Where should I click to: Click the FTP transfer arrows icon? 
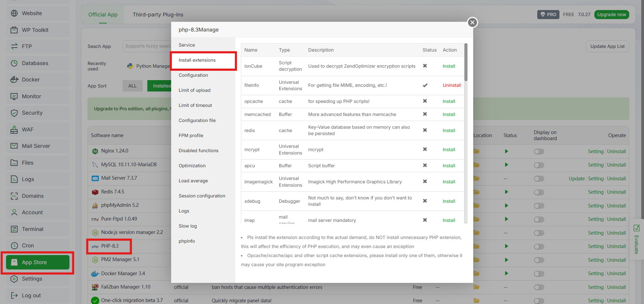pyautogui.click(x=14, y=46)
